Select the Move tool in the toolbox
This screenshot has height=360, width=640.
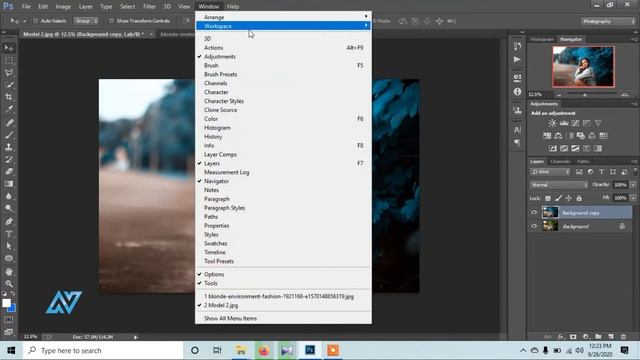click(9, 48)
